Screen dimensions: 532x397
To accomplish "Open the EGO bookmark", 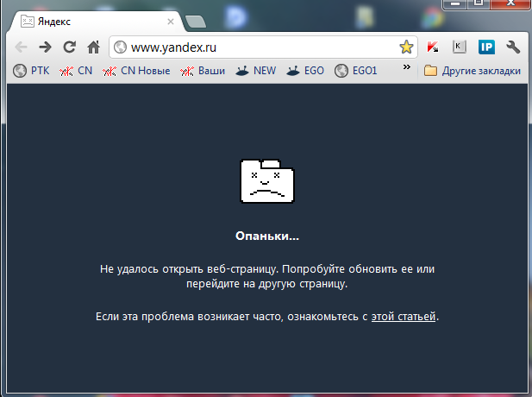I will [305, 71].
